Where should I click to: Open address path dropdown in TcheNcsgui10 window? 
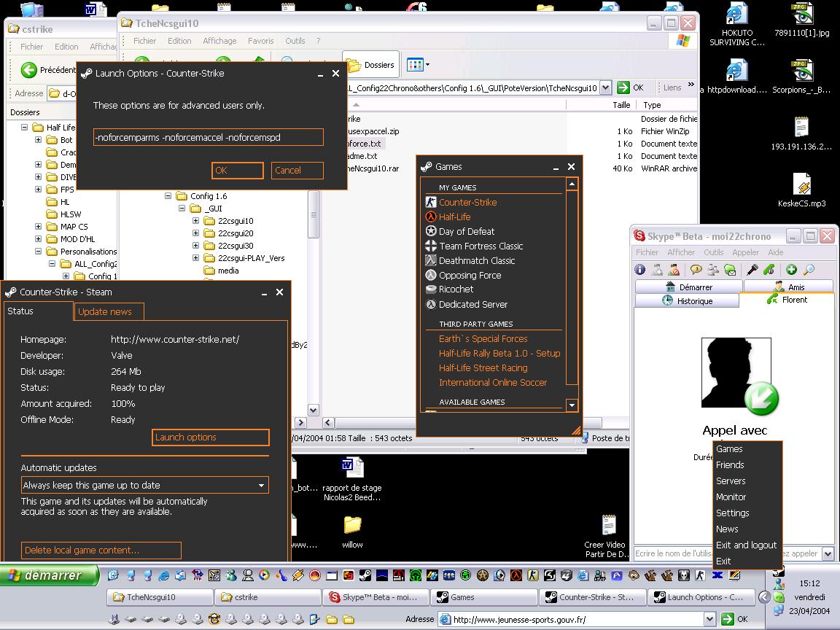604,87
